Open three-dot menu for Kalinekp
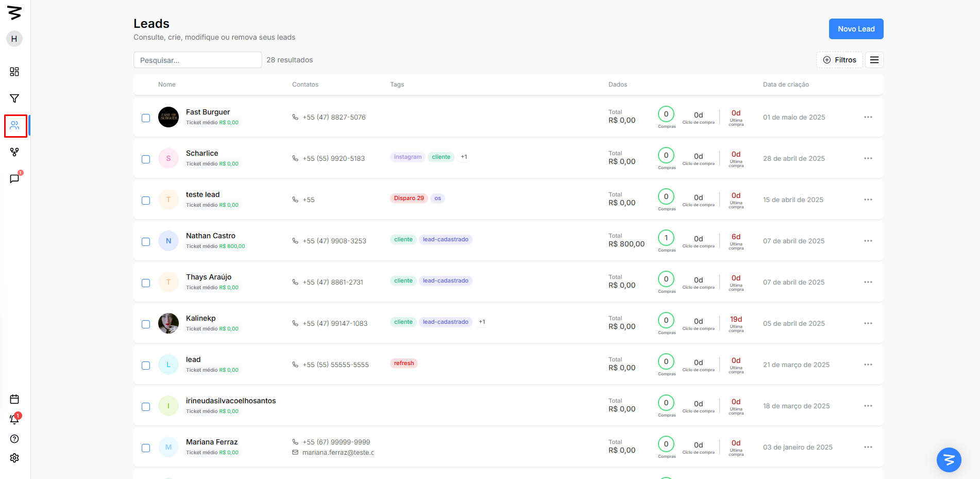The height and width of the screenshot is (479, 980). point(868,323)
